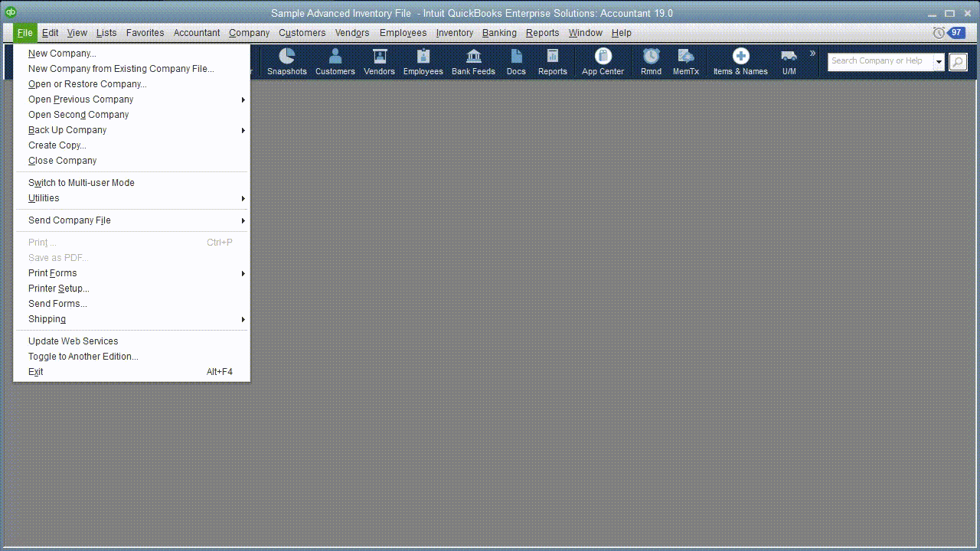Open the Docs toolbar icon
980x551 pixels.
516,61
